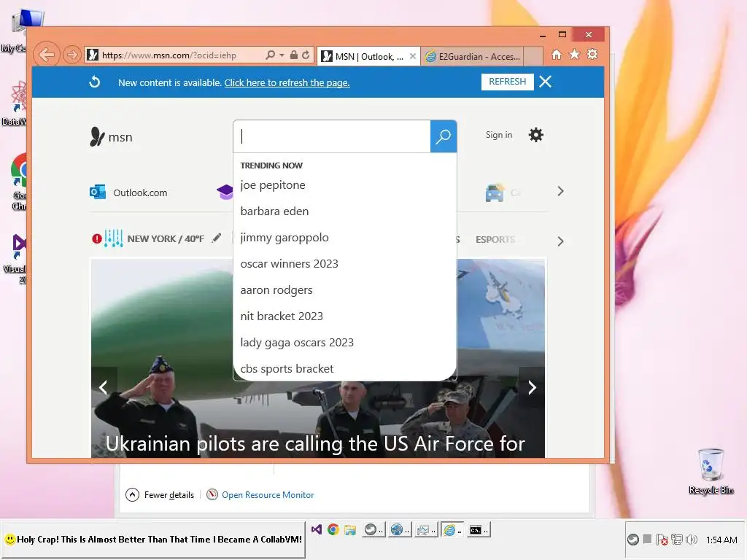Click the Action Center flag tray icon
The height and width of the screenshot is (560, 747).
662,540
